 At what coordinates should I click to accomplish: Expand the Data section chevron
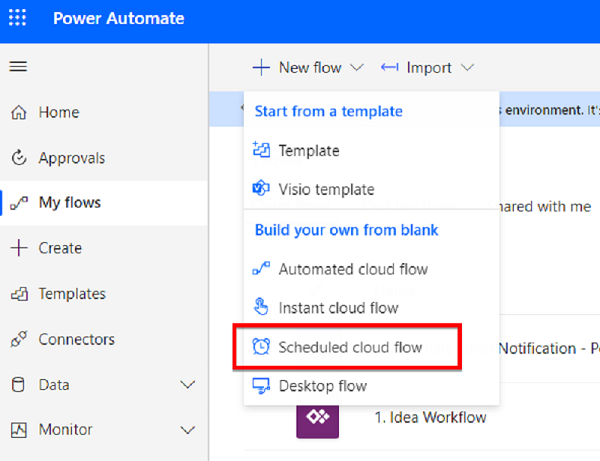[x=188, y=384]
